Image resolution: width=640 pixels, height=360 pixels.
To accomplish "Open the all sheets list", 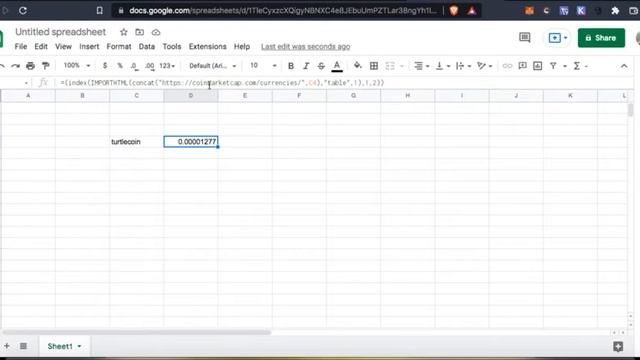I will [x=23, y=346].
